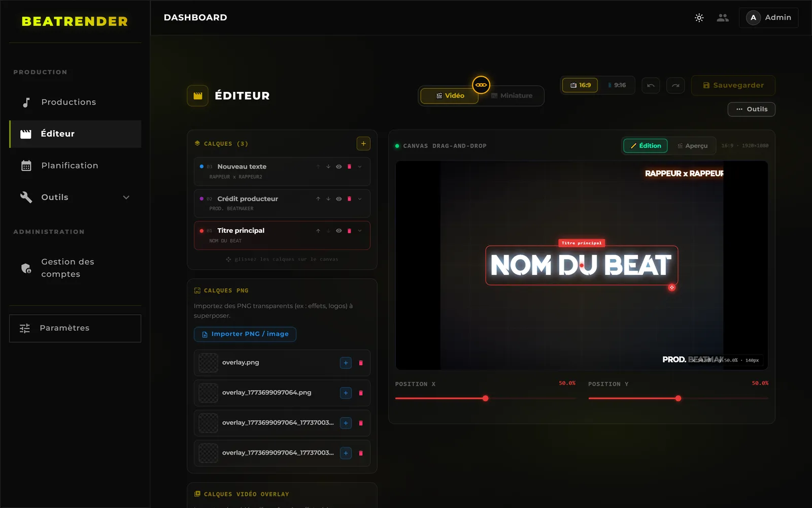
Task: Move the Crédit producteur layer up
Action: tap(318, 199)
